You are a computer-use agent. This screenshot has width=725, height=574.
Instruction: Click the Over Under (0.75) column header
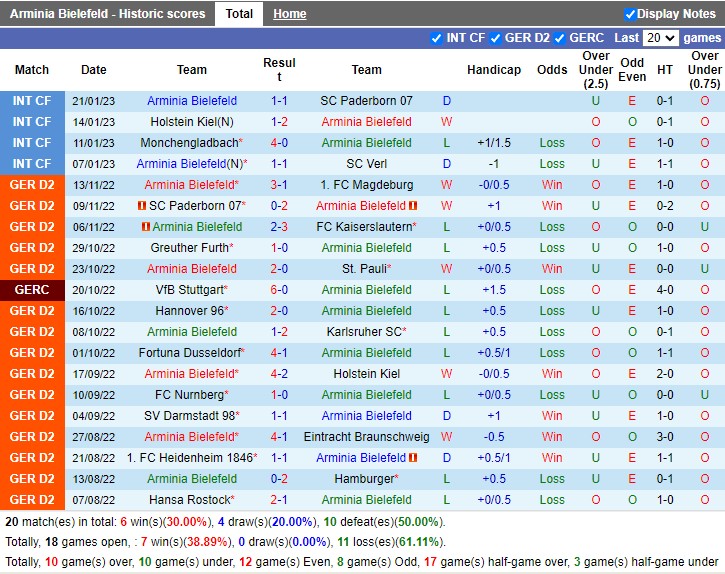pos(705,70)
